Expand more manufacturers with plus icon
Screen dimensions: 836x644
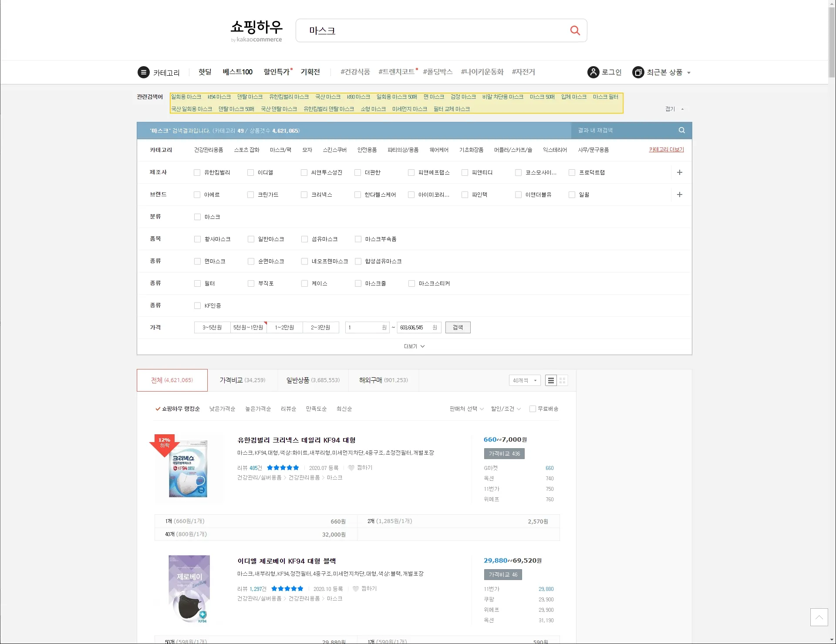pyautogui.click(x=679, y=173)
